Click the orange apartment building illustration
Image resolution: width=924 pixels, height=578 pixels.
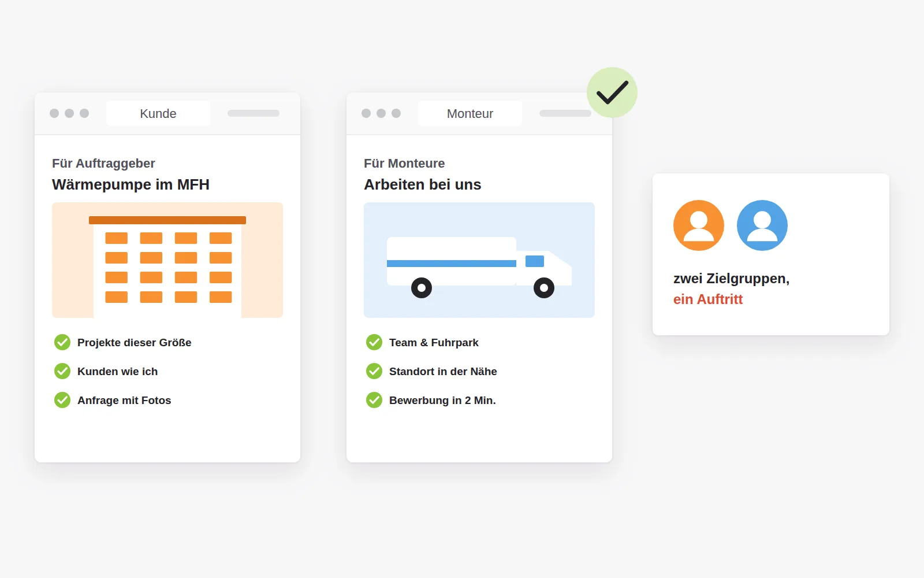coord(167,260)
